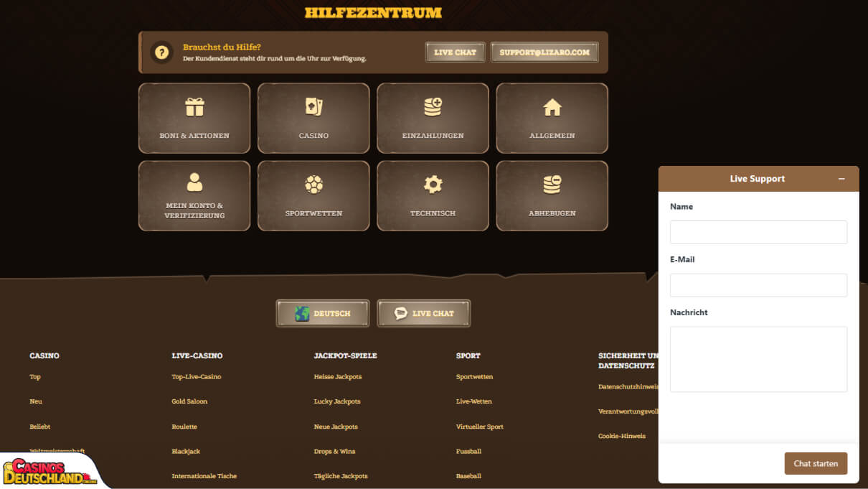This screenshot has height=489, width=868.
Task: Open the Deutsch language selector
Action: [x=323, y=313]
